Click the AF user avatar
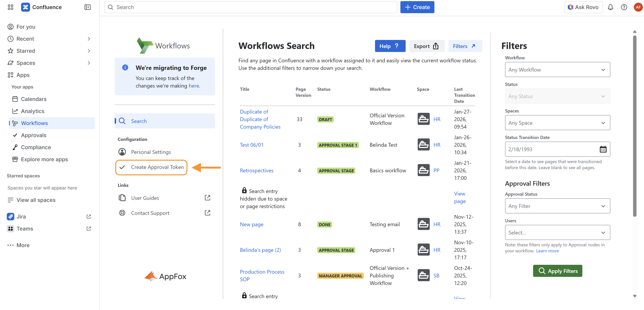Viewport: 644px width, 310px height. coord(638,7)
